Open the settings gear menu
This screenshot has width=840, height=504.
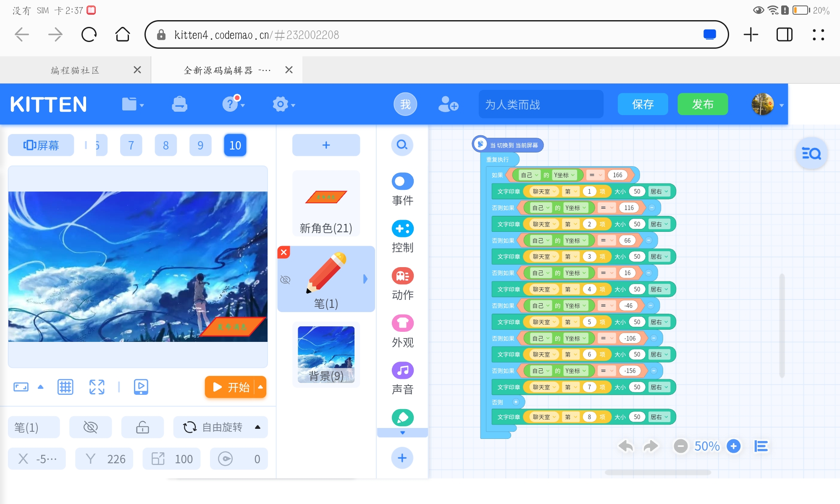tap(283, 104)
